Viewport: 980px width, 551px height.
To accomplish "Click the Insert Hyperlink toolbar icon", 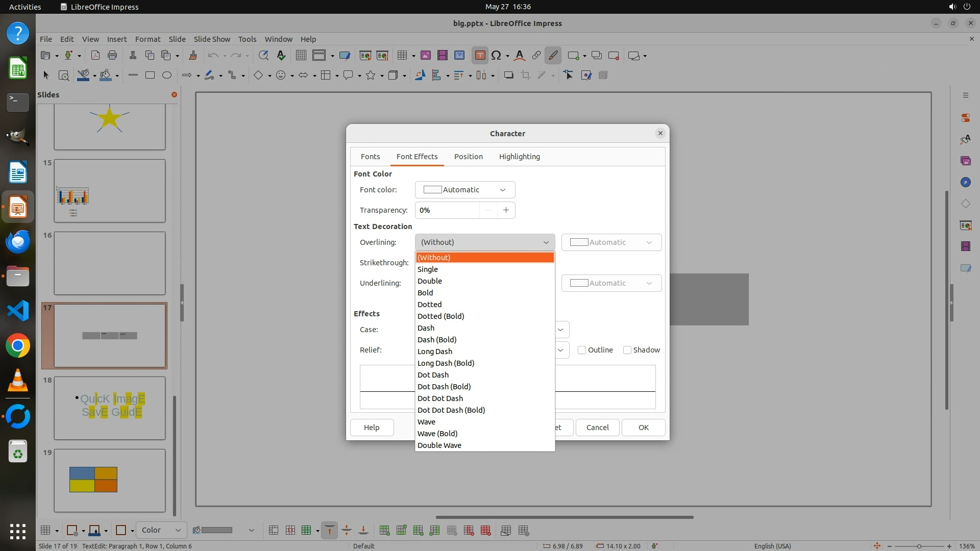I will [536, 56].
